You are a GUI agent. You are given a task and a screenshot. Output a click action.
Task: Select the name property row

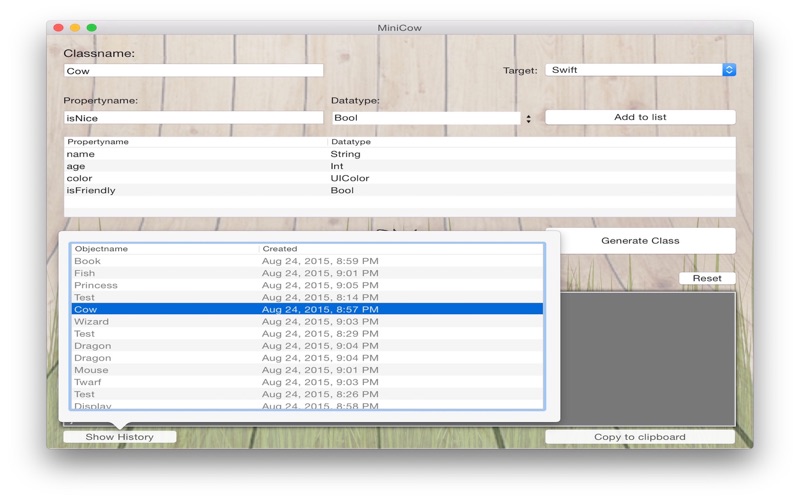coord(399,154)
